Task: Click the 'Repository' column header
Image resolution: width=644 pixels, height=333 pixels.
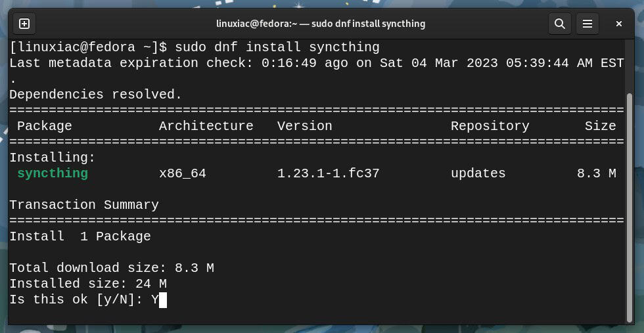Action: coord(490,126)
